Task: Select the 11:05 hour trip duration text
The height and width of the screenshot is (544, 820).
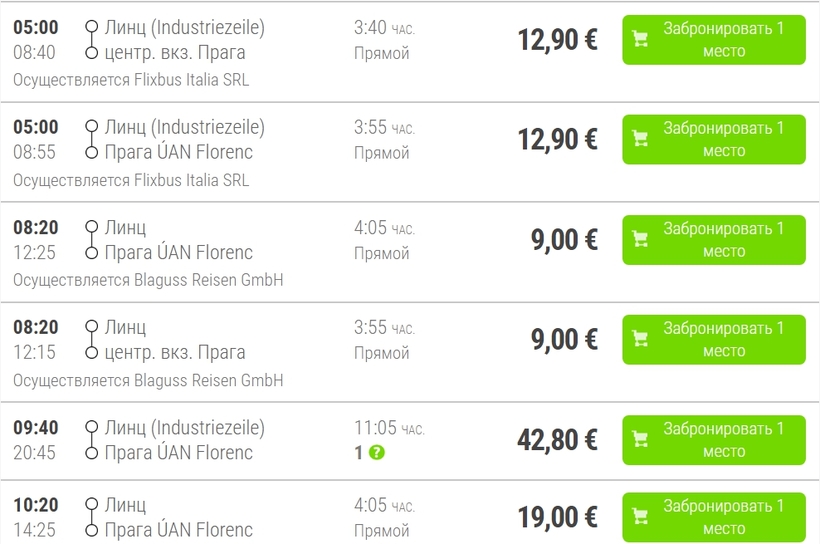Action: click(390, 428)
